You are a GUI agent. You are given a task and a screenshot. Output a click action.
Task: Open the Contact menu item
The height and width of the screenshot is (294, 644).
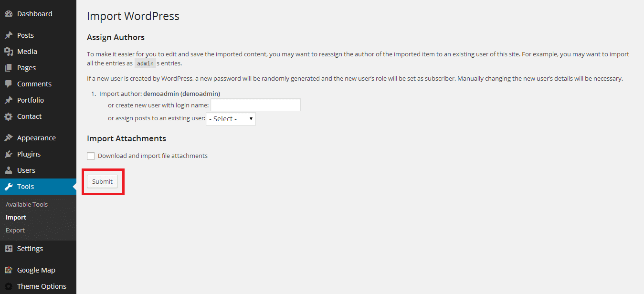(38, 116)
